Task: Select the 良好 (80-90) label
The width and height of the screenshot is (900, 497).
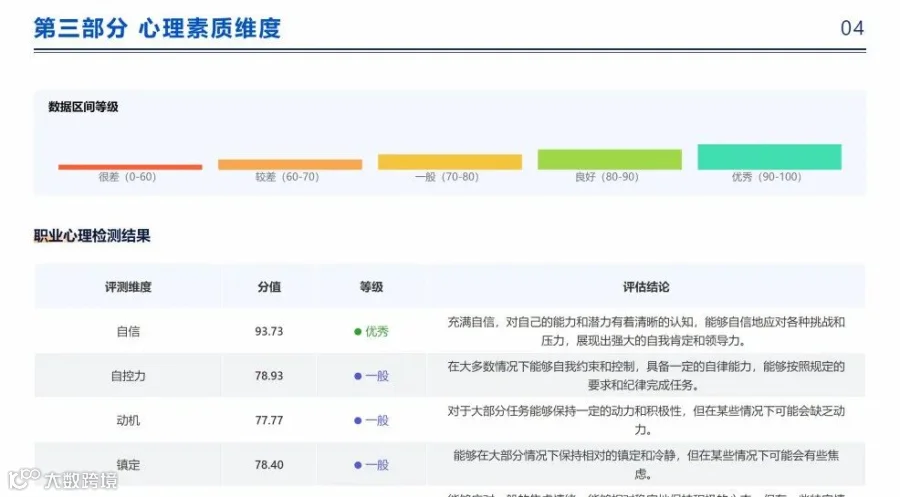Action: click(607, 177)
